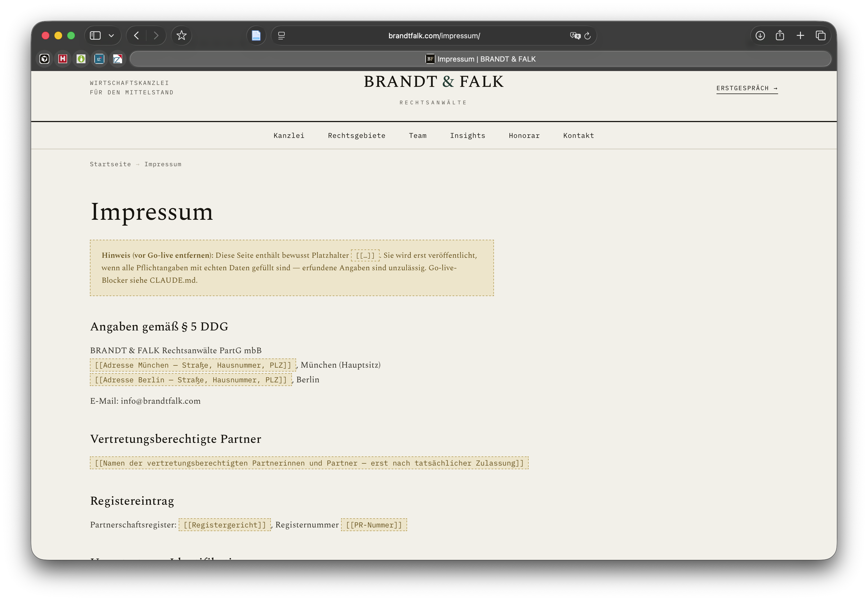Click the blue document extension icon

click(x=256, y=36)
